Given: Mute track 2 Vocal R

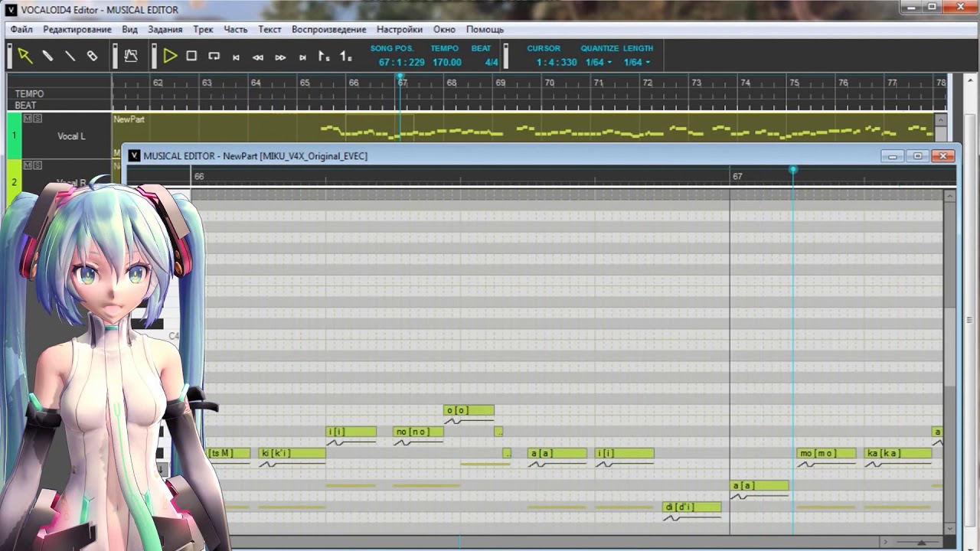Looking at the screenshot, I should (28, 165).
